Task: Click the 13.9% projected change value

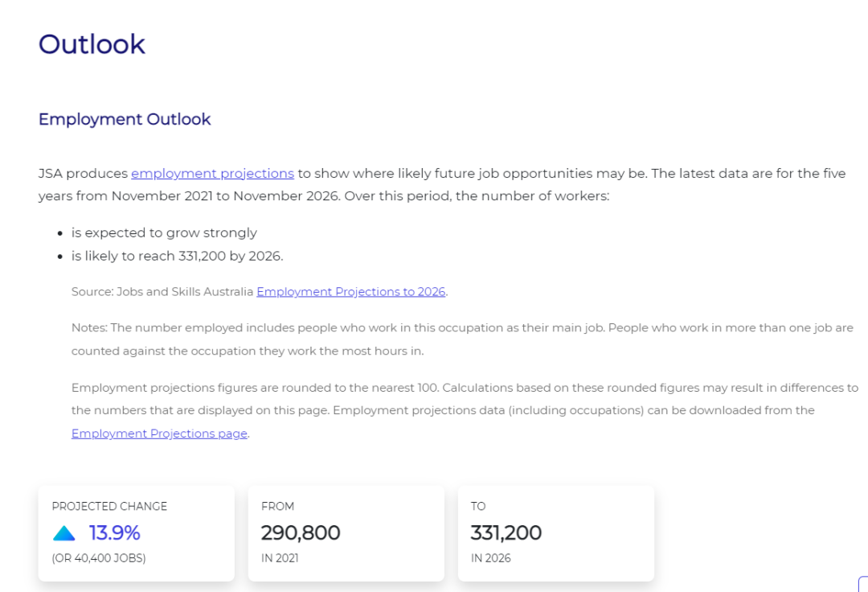Action: (115, 532)
